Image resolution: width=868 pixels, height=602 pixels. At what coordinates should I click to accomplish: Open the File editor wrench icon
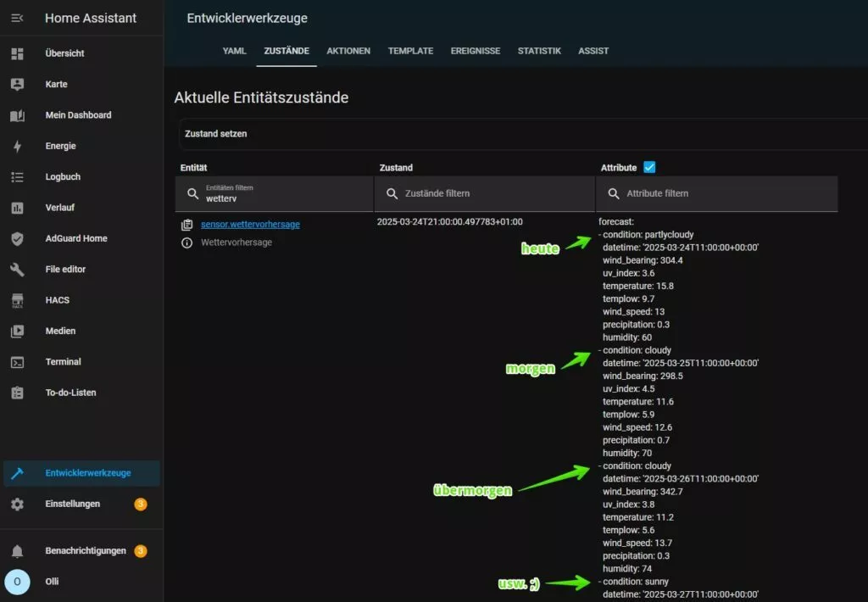pyautogui.click(x=17, y=270)
